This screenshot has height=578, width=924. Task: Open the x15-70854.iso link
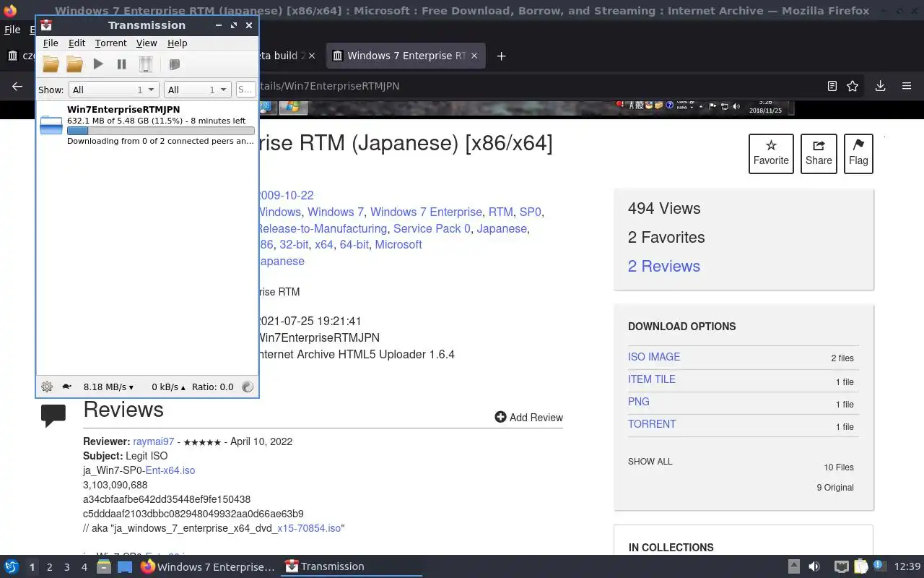click(x=309, y=528)
